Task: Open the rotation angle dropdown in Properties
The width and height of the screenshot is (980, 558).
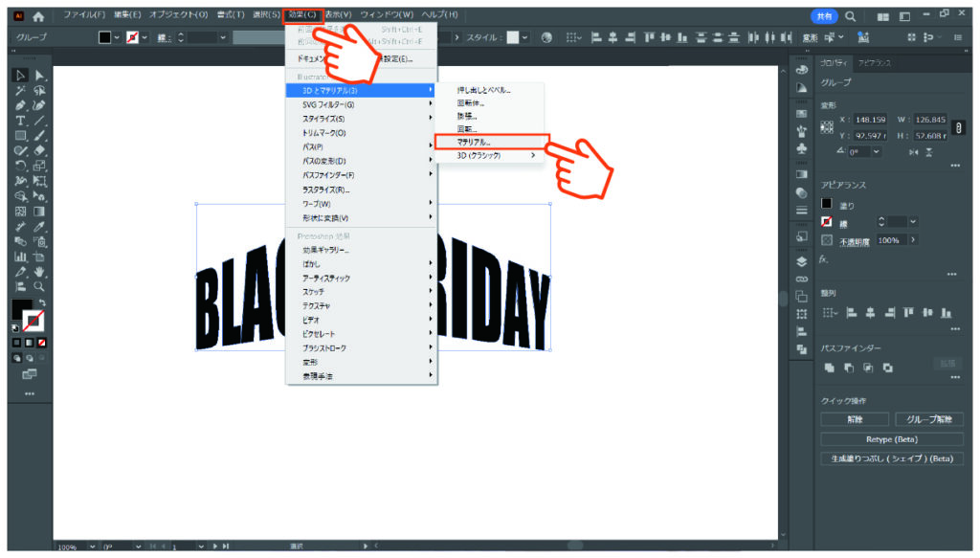Action: pos(877,152)
